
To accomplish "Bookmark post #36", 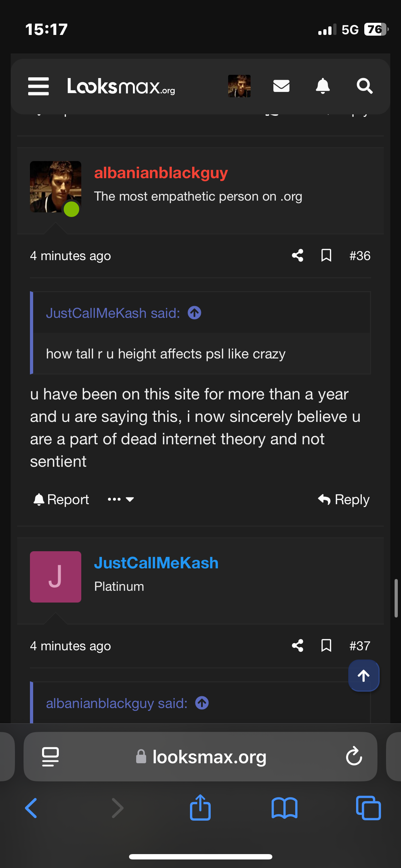I will [326, 255].
